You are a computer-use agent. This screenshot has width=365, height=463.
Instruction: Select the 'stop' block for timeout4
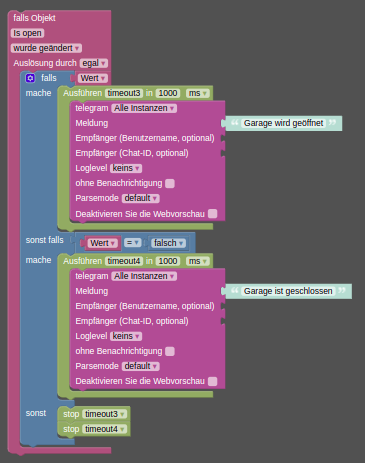tap(71, 429)
